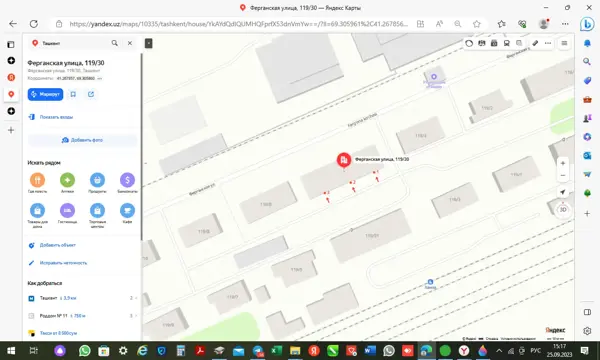Select the Банкоматы purple dollar icon
Viewport: 600px width, 360px height.
[x=127, y=180]
